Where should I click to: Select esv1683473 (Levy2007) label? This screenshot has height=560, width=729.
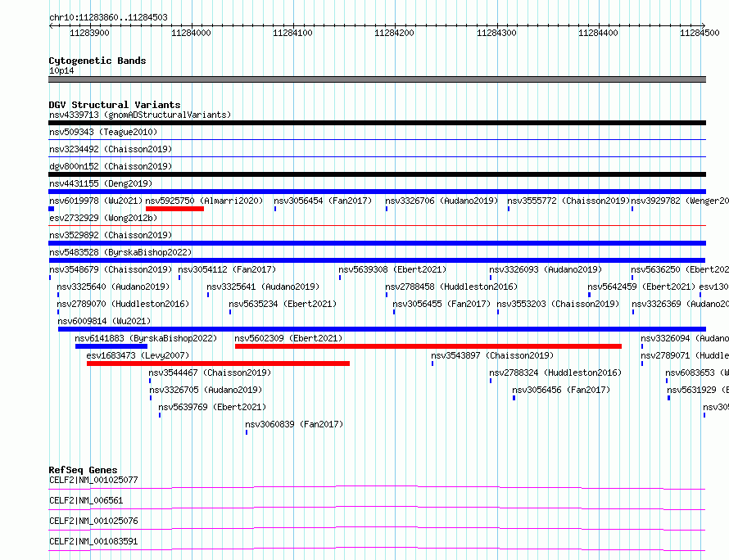[138, 355]
